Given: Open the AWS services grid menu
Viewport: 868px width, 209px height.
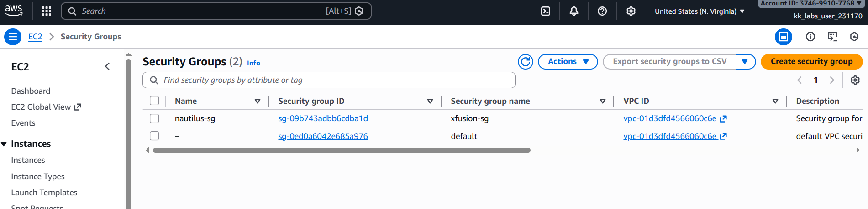Looking at the screenshot, I should (47, 11).
